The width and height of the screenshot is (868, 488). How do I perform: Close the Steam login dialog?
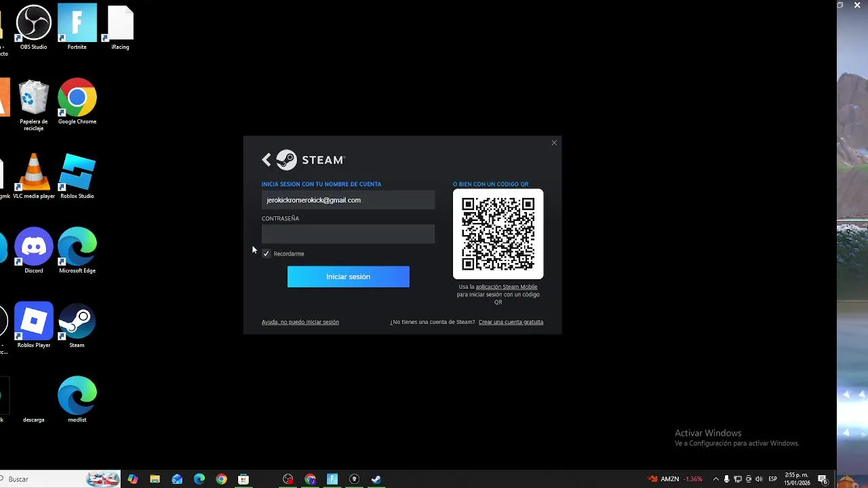[x=554, y=143]
